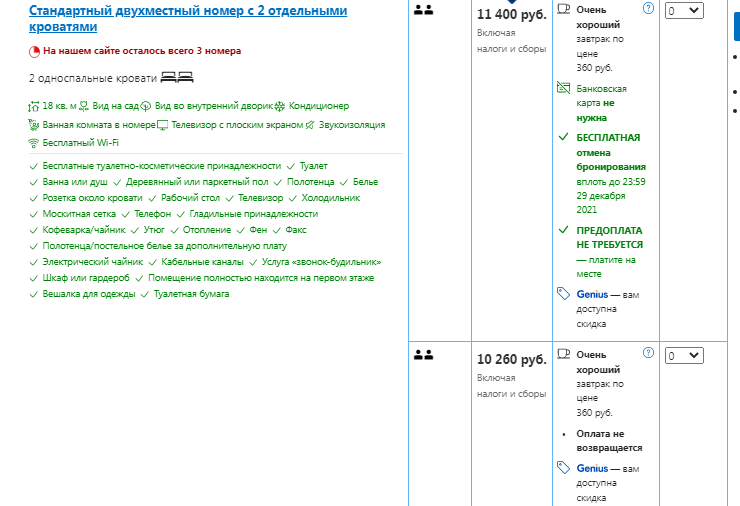Click the '2 односпальные кровати' text

click(93, 78)
